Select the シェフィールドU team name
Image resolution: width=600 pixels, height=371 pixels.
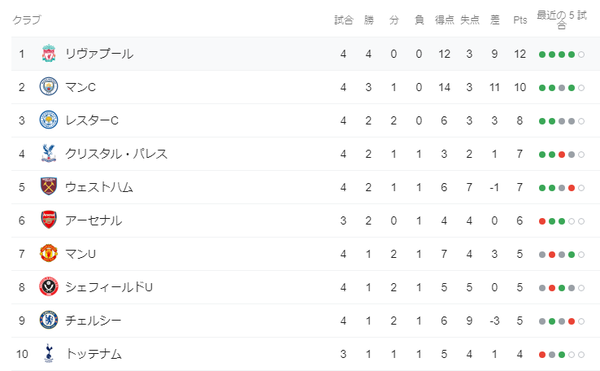(109, 287)
